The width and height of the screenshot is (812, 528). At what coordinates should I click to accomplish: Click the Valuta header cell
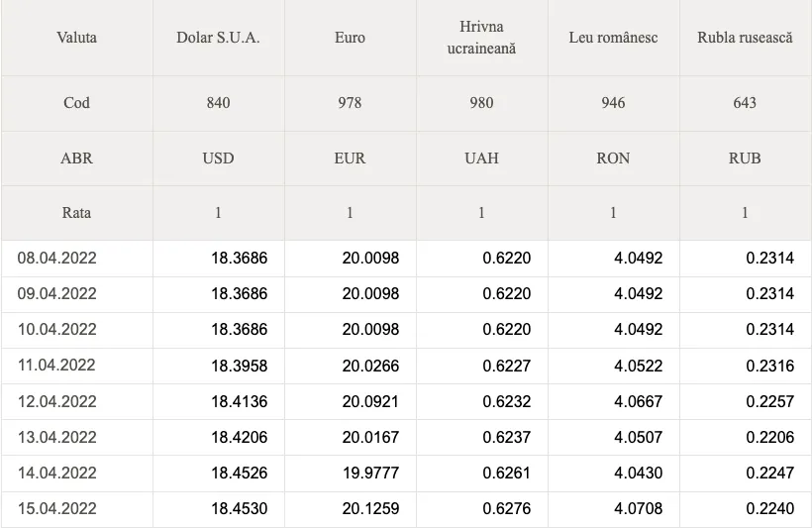point(76,38)
